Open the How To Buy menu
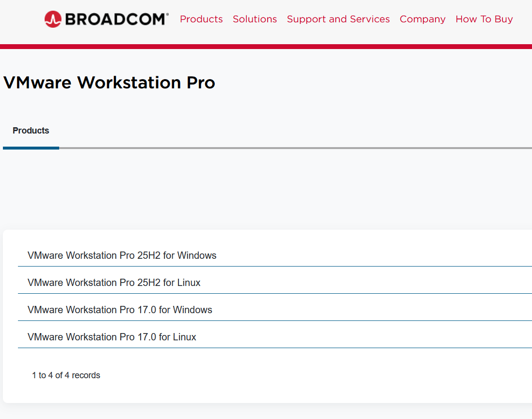This screenshot has width=532, height=419. [484, 19]
